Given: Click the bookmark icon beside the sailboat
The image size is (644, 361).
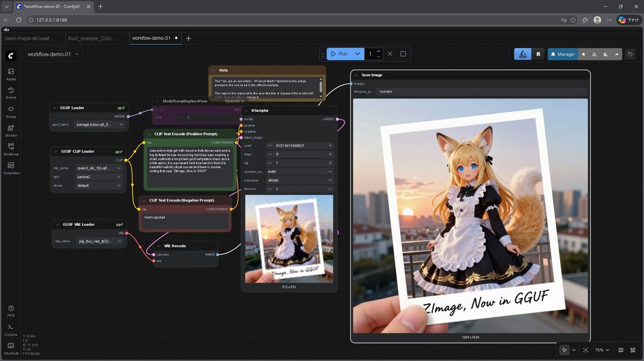Looking at the screenshot, I should pyautogui.click(x=538, y=54).
